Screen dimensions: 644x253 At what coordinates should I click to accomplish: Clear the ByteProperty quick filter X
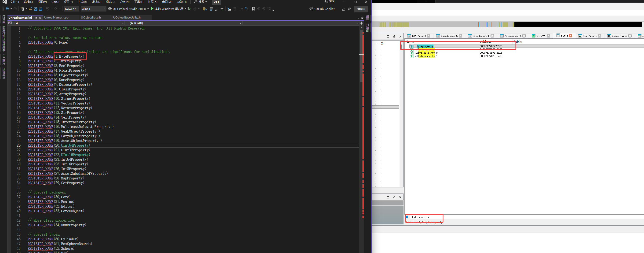(407, 217)
